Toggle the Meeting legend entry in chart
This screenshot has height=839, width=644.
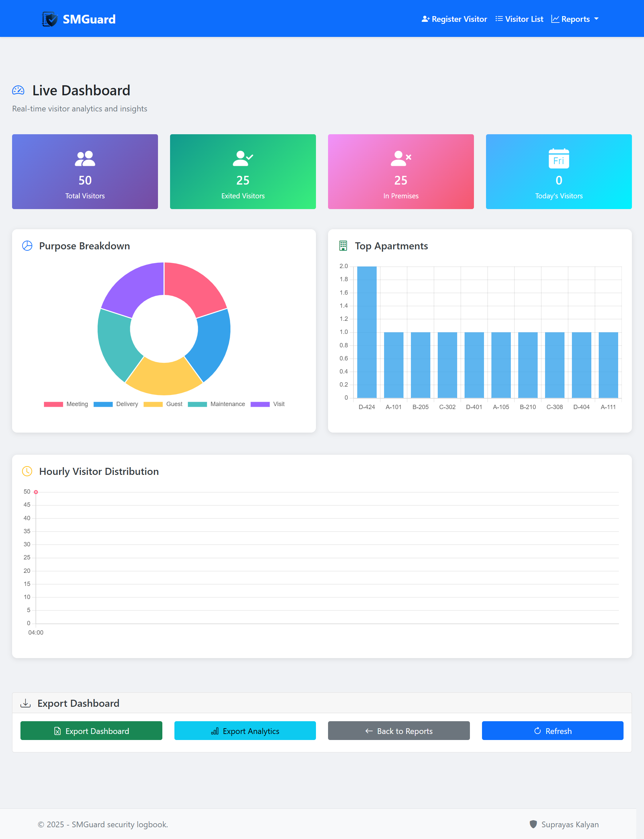(x=66, y=404)
